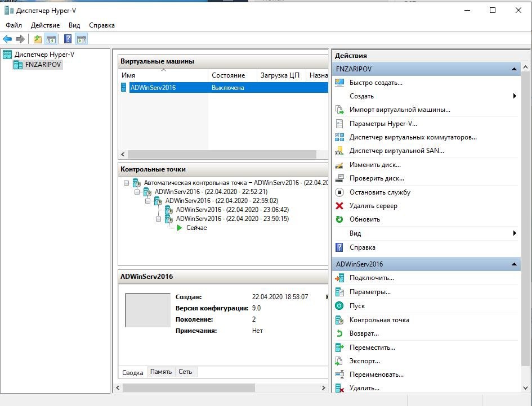Viewport: 532px width, 406px height.
Task: Click the Диспетчер виртуальной SAN icon
Action: pyautogui.click(x=339, y=151)
